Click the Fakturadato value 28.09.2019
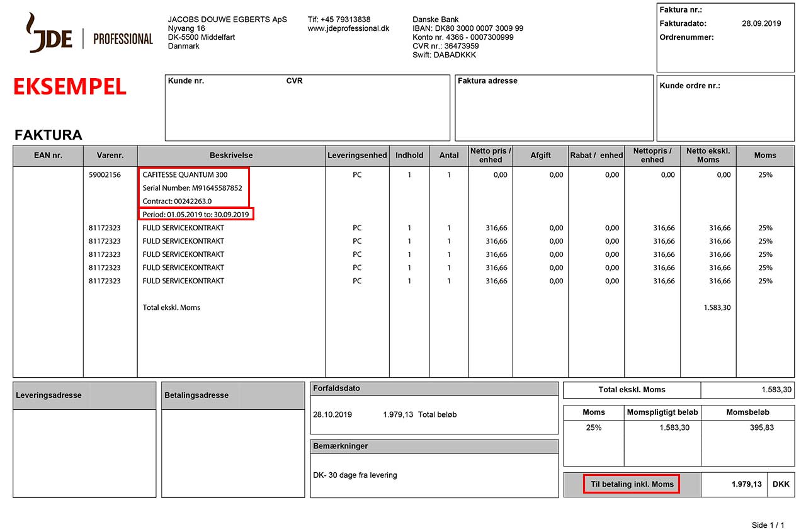Screen dimensions: 806x532 click(761, 24)
